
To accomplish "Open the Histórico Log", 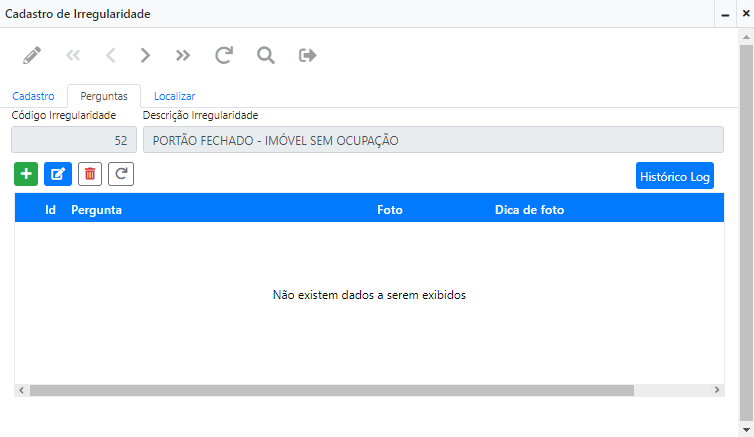I will (x=674, y=176).
